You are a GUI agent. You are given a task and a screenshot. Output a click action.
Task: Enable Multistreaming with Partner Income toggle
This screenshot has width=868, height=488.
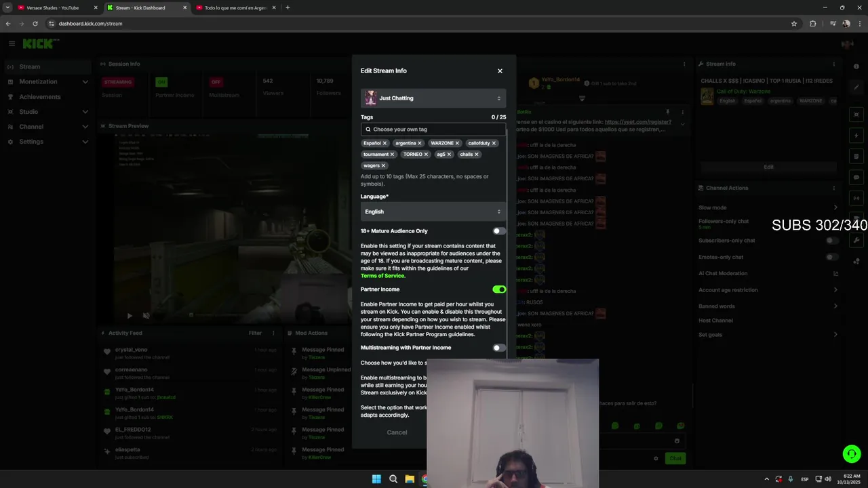click(x=499, y=348)
